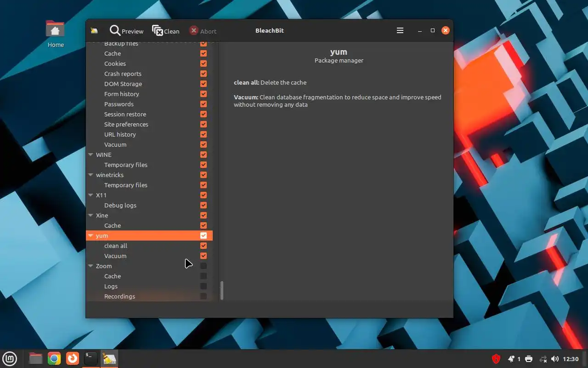Select the Recordings row under Zoom
Image resolution: width=588 pixels, height=368 pixels.
point(149,296)
